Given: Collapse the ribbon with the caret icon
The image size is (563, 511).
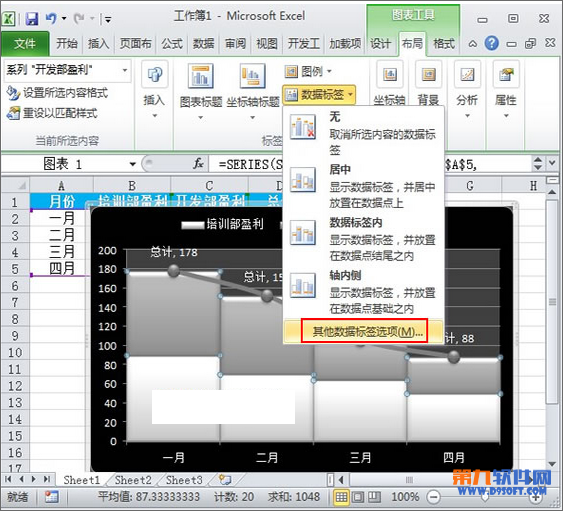Looking at the screenshot, I should (x=473, y=44).
